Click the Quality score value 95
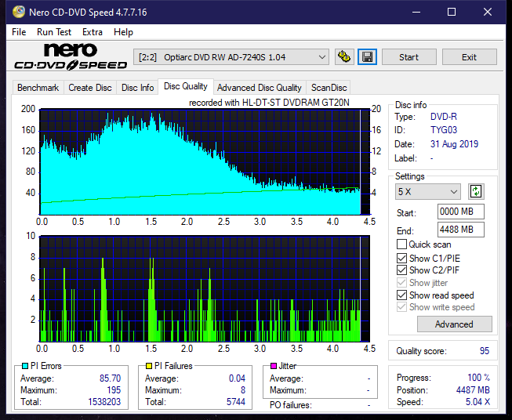The height and width of the screenshot is (420, 512). (485, 351)
